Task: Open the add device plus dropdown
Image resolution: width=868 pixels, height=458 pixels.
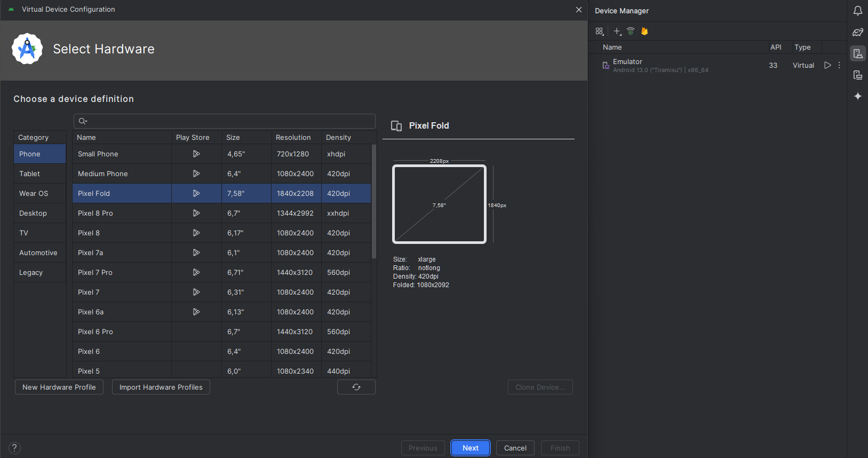Action: pyautogui.click(x=617, y=31)
